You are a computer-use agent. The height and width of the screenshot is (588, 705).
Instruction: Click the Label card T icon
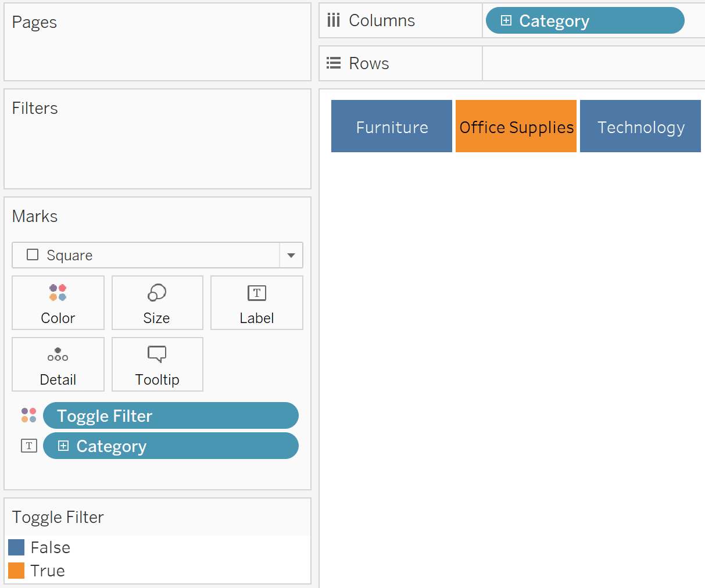tap(257, 293)
